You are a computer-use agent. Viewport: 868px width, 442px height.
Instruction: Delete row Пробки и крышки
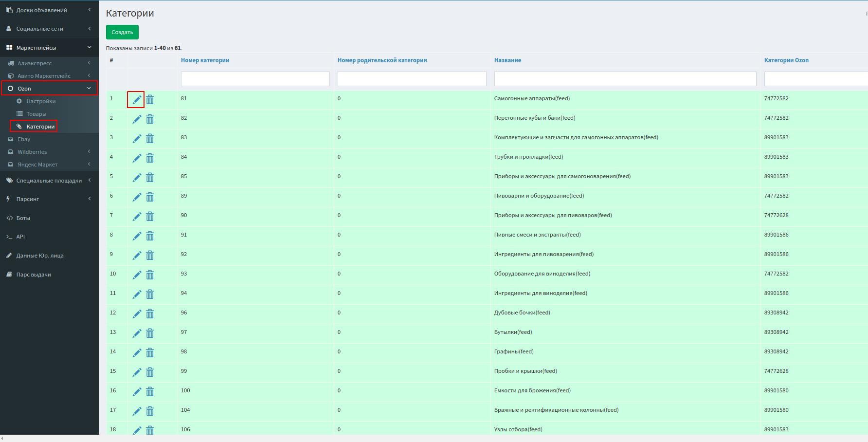pyautogui.click(x=150, y=372)
